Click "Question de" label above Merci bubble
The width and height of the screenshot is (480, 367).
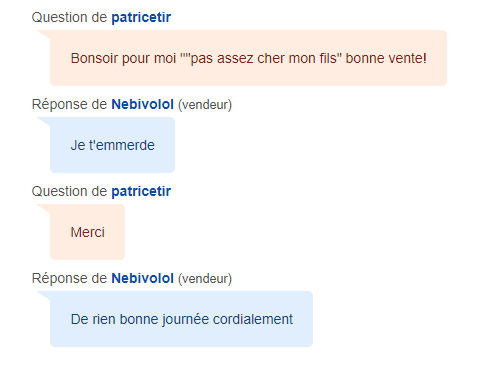pos(69,191)
